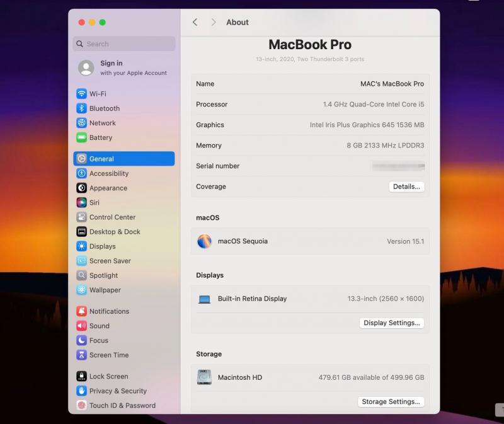Select the Notifications bell icon
The image size is (504, 424).
pyautogui.click(x=82, y=311)
